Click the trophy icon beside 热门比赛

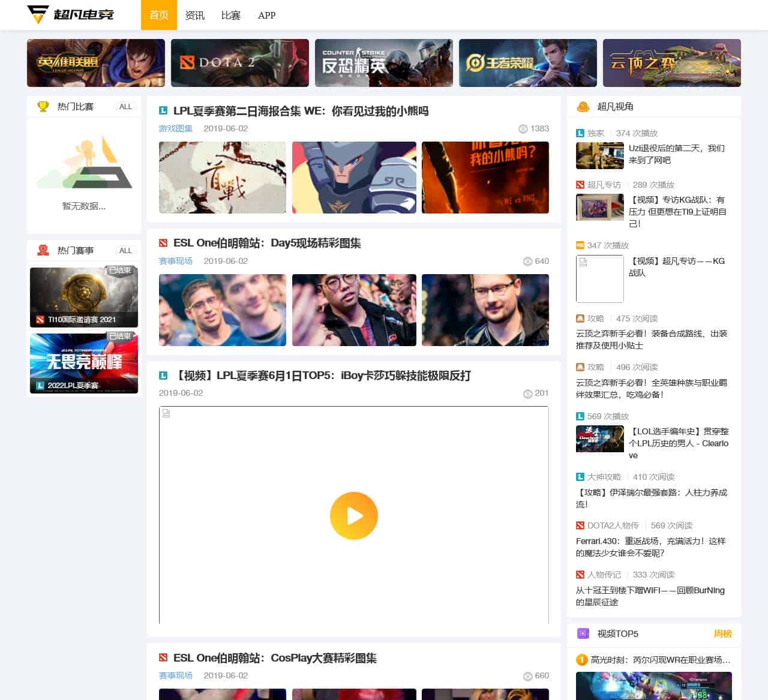coord(43,107)
